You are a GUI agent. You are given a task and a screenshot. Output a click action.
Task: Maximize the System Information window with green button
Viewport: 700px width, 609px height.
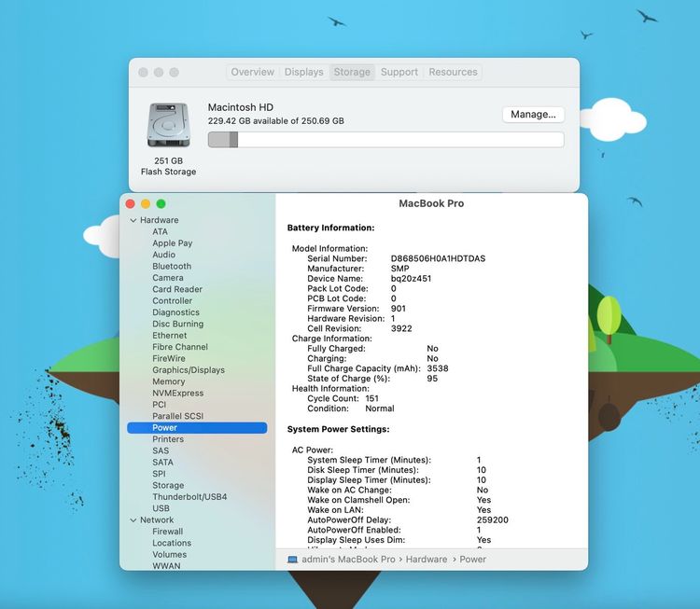pyautogui.click(x=161, y=204)
